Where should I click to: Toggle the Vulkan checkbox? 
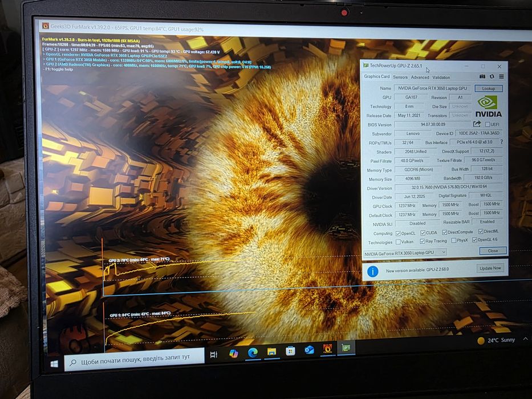click(x=398, y=242)
